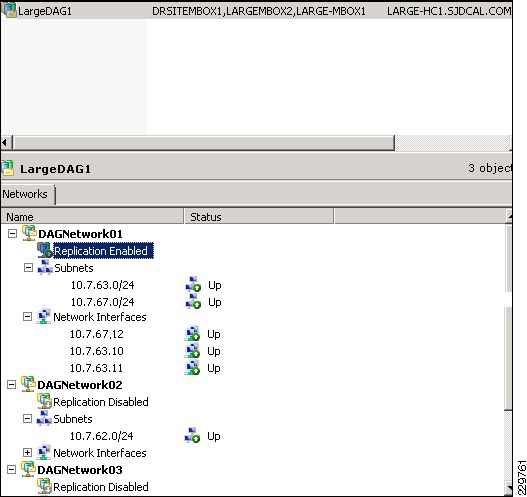Sort by the Status column header

coord(259,217)
